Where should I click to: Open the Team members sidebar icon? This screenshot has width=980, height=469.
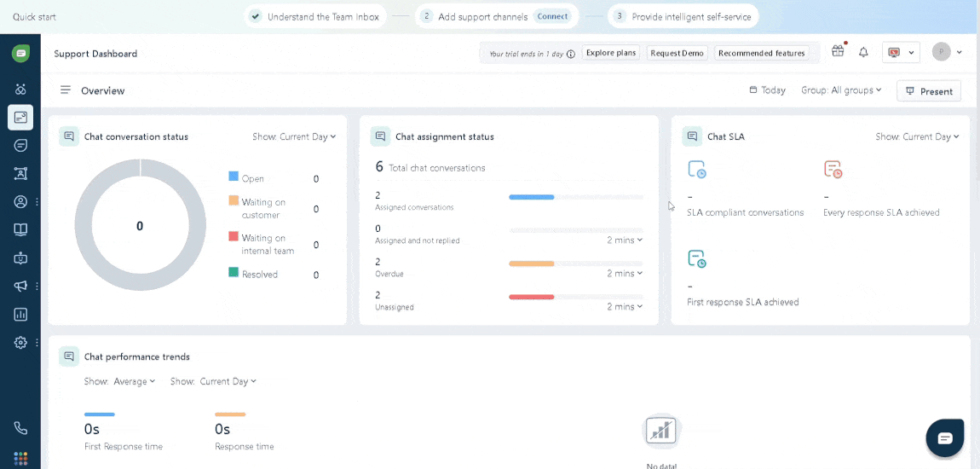[20, 174]
